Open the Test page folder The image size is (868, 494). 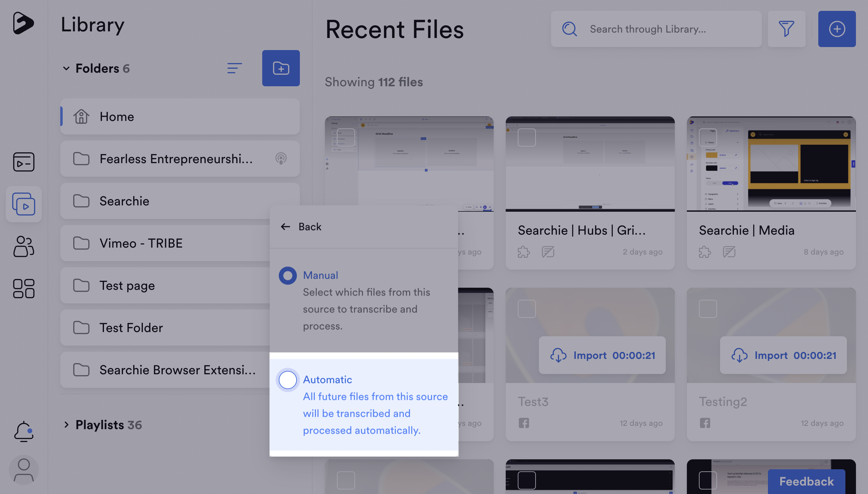tap(165, 285)
